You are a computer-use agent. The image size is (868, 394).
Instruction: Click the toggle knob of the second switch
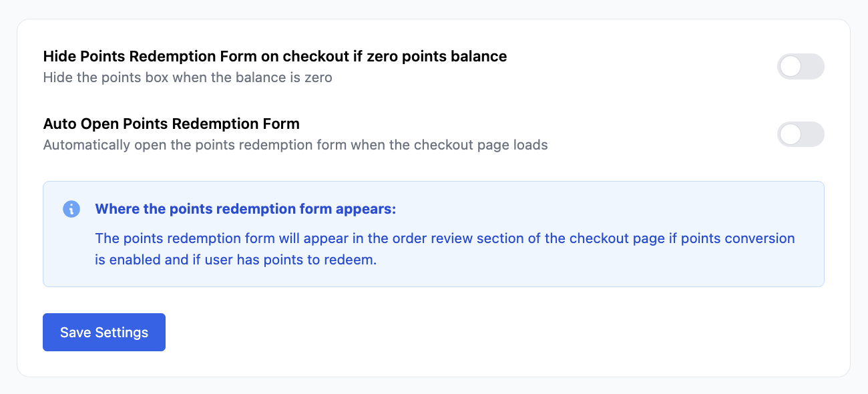tap(789, 134)
